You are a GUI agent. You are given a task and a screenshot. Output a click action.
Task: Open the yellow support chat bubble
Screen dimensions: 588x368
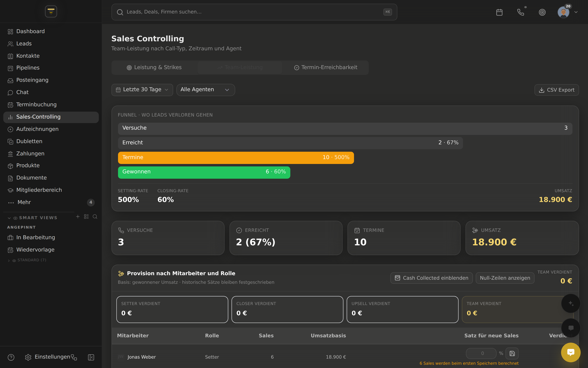[x=571, y=352]
